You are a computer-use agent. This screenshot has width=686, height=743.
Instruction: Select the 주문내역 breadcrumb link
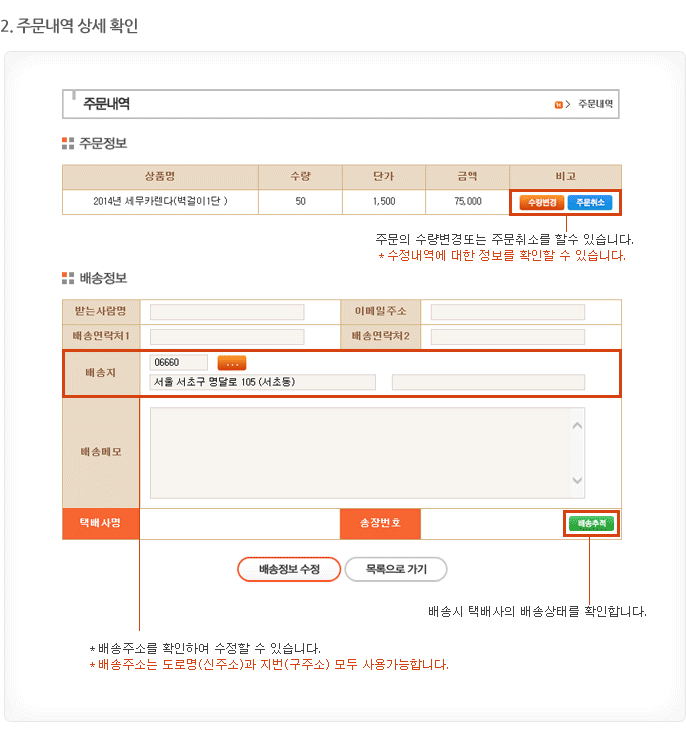pyautogui.click(x=595, y=104)
